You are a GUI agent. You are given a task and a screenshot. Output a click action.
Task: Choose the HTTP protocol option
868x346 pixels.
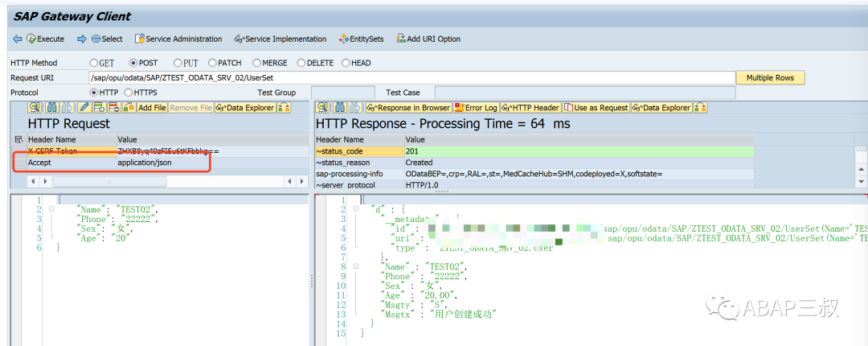93,93
